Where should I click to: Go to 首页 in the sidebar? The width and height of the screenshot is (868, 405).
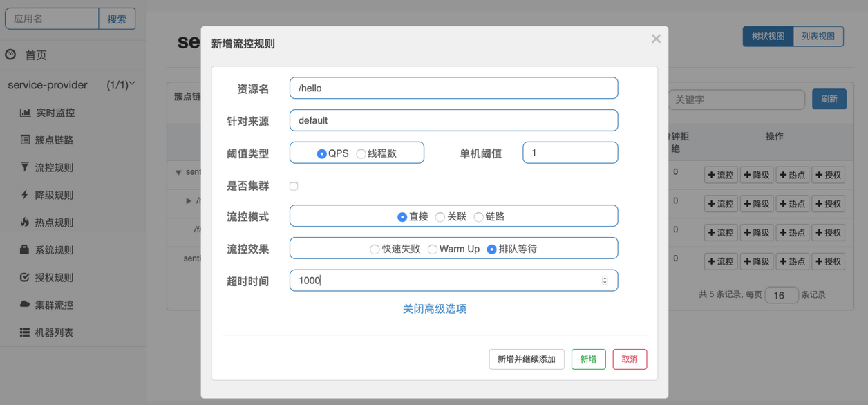pos(36,55)
